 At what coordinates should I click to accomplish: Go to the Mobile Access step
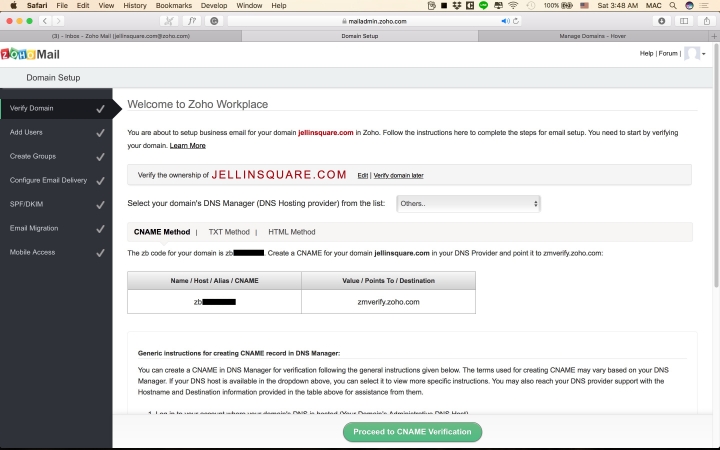[x=56, y=252]
